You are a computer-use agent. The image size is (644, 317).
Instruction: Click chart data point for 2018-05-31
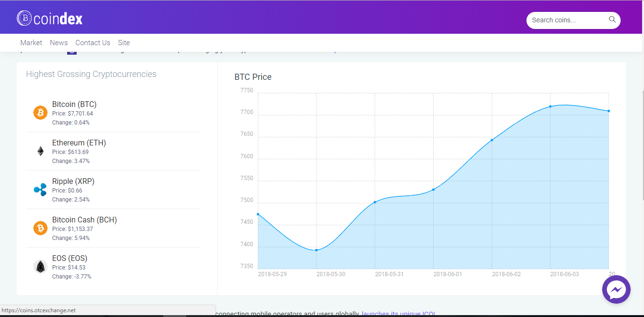375,202
